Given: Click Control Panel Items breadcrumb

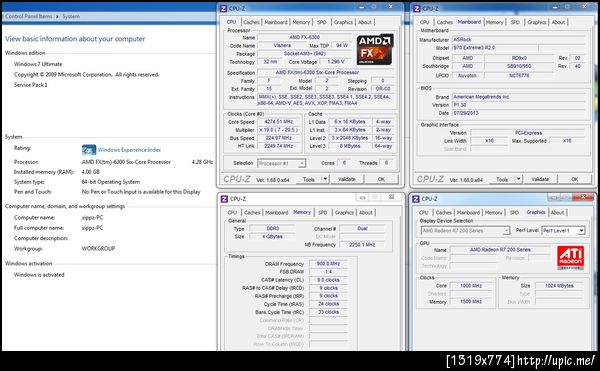Looking at the screenshot, I should (29, 16).
